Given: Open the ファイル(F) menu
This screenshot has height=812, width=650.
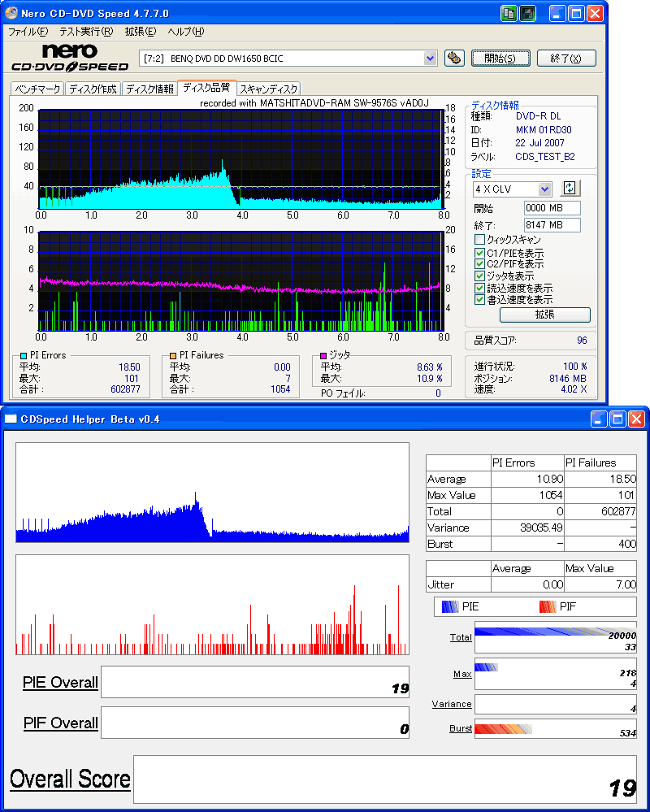Looking at the screenshot, I should tap(28, 32).
